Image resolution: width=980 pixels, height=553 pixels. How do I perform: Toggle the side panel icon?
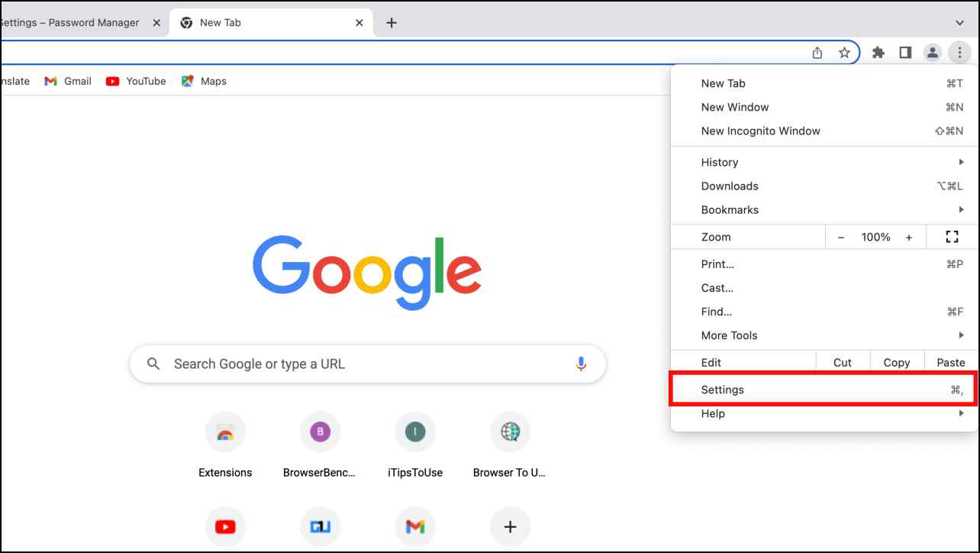coord(905,53)
